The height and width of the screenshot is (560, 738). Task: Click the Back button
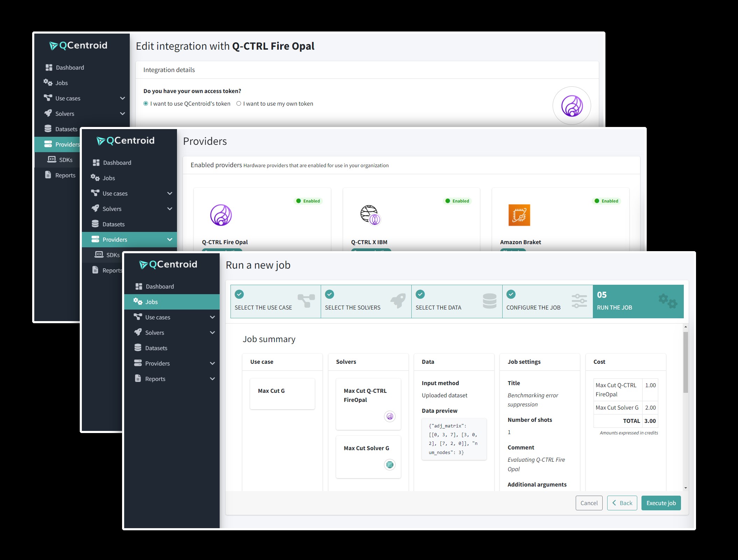[622, 503]
